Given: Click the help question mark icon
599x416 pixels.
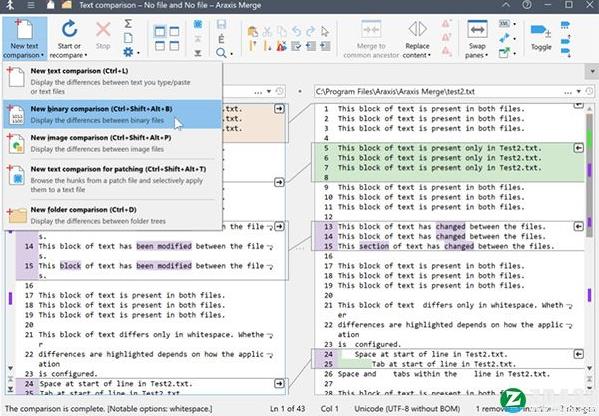Looking at the screenshot, I should coord(527,5).
